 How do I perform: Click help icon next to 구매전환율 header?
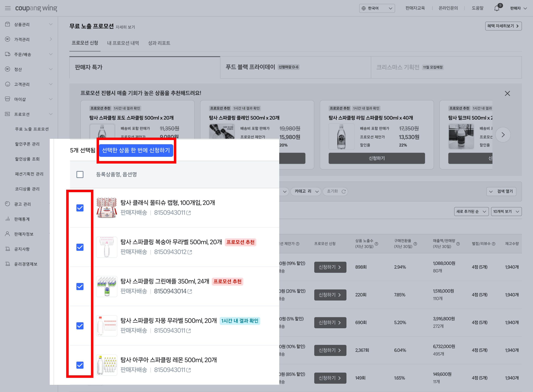pyautogui.click(x=415, y=244)
